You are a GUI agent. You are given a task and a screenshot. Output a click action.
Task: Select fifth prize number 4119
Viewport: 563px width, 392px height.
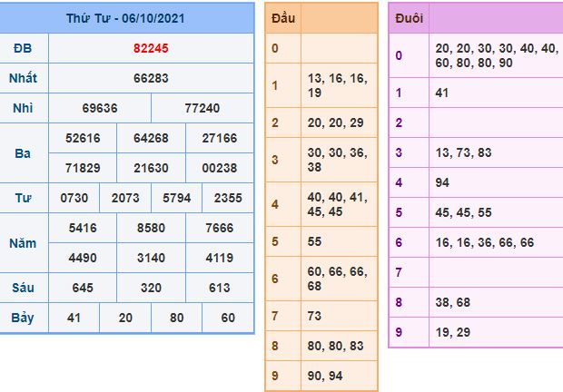[219, 257]
